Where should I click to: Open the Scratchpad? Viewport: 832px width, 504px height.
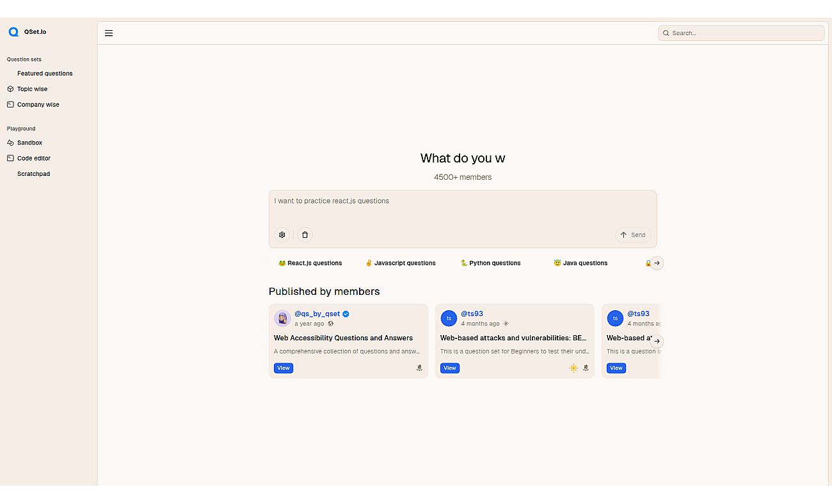point(33,174)
